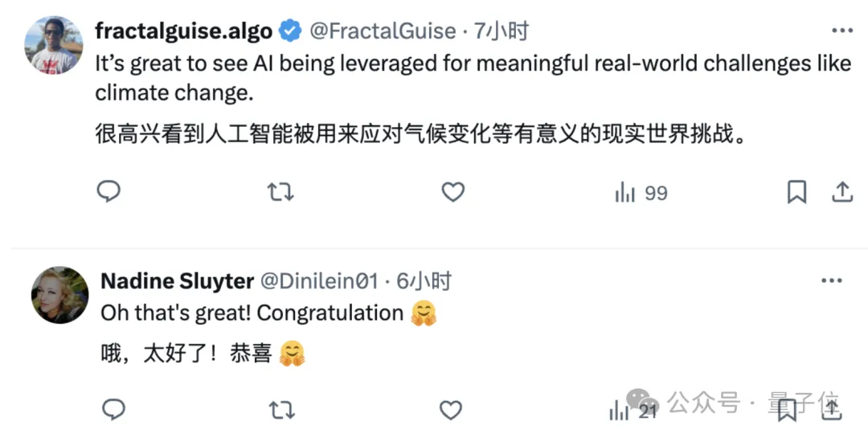The image size is (868, 438).
Task: Open the 6小时 timestamp of second tweet
Action: pyautogui.click(x=424, y=281)
